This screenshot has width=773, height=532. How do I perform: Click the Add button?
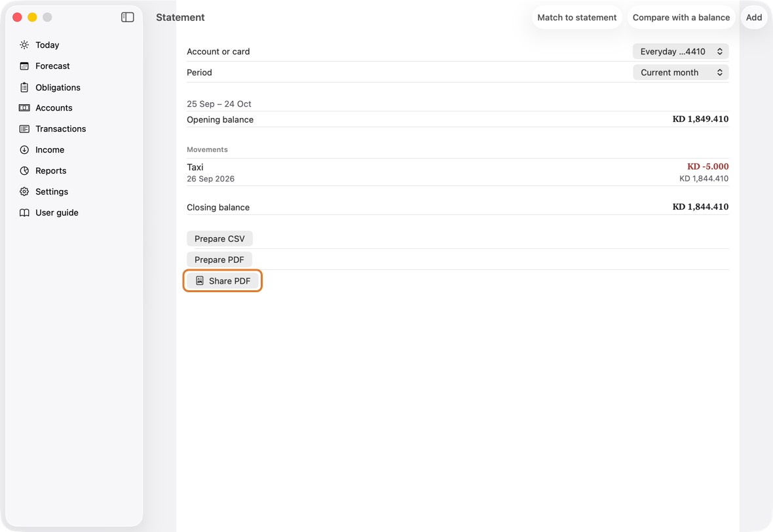coord(754,17)
